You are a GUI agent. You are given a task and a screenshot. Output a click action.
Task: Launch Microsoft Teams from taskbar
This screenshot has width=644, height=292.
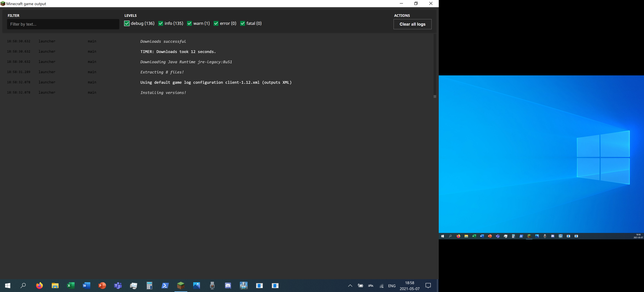point(118,285)
